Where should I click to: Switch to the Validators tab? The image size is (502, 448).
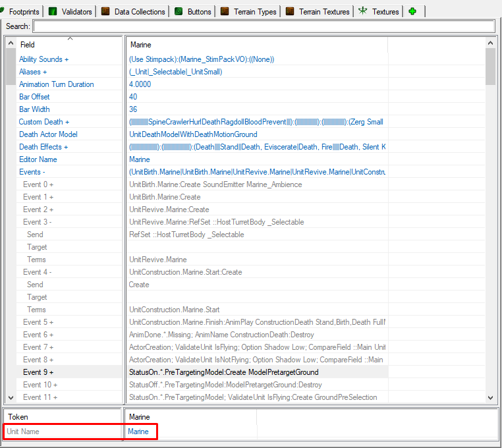70,11
